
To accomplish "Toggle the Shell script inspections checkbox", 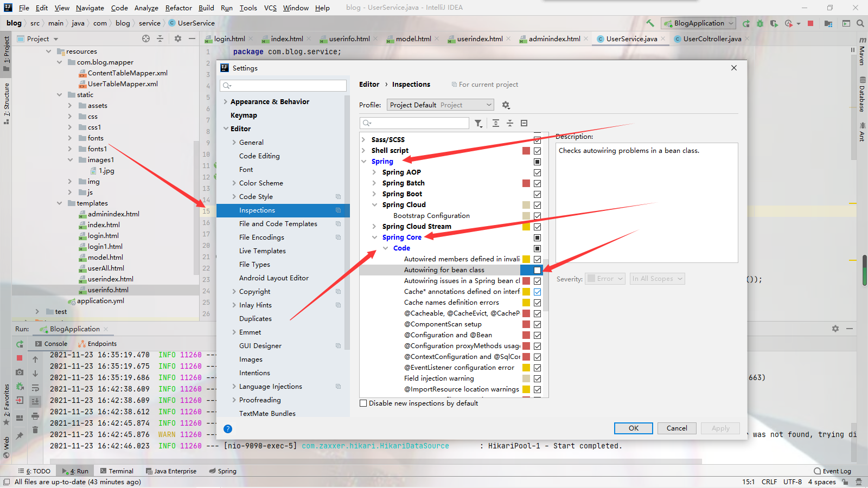I will pos(538,151).
